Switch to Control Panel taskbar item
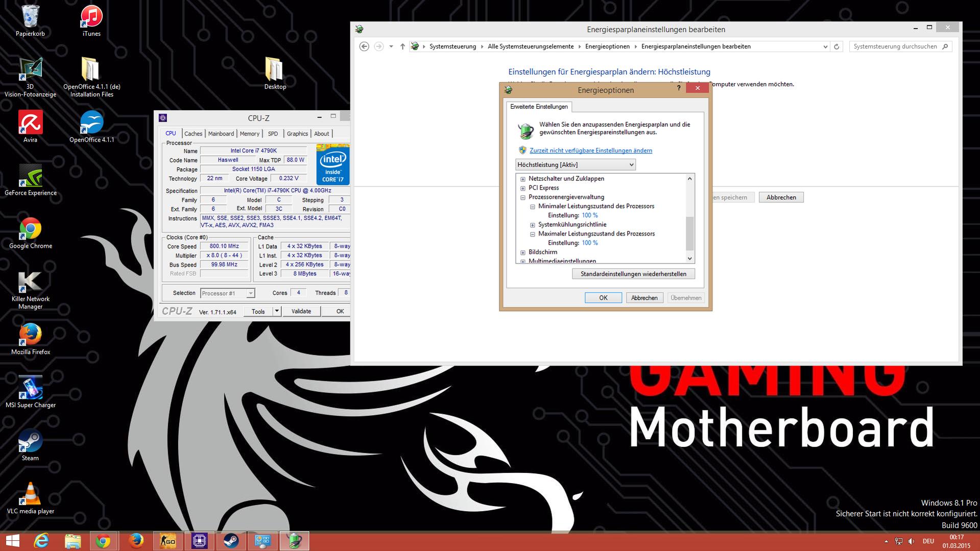The image size is (980, 551). (262, 541)
